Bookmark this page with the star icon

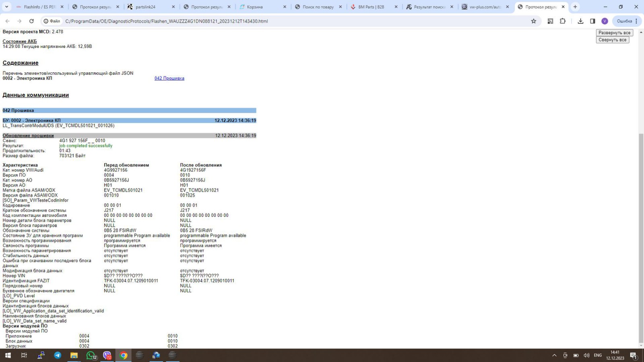coord(533,21)
